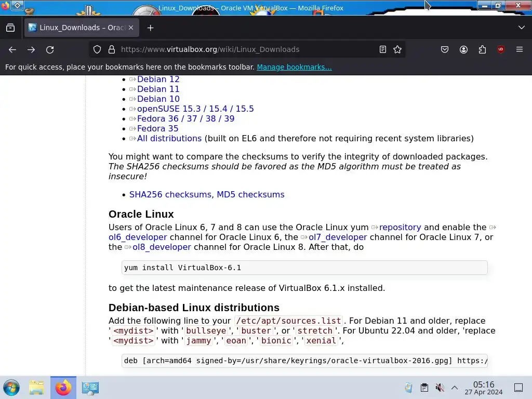Bookmark this page with the star
This screenshot has width=532, height=399.
pos(397,49)
